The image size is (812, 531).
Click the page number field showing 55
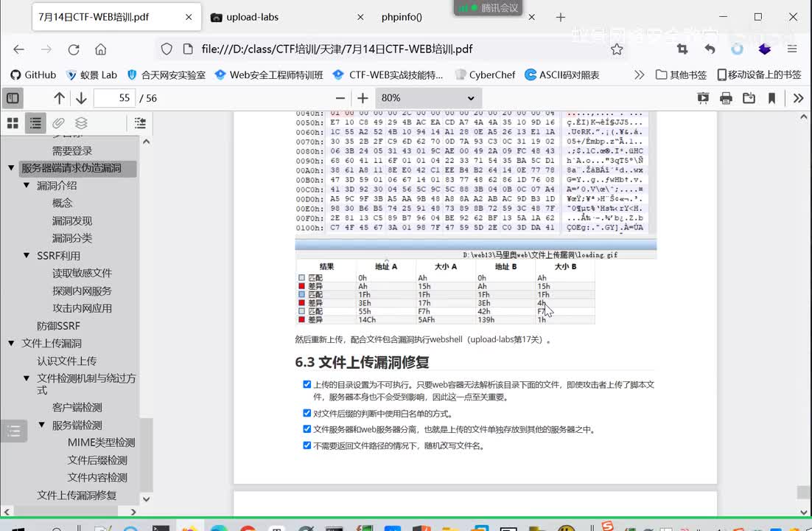pos(114,98)
